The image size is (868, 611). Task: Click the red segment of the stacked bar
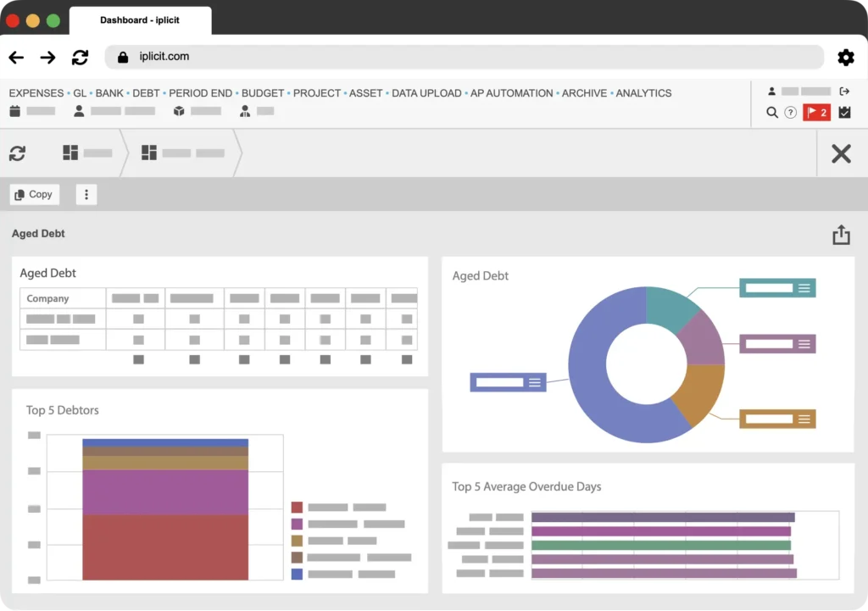pos(165,547)
